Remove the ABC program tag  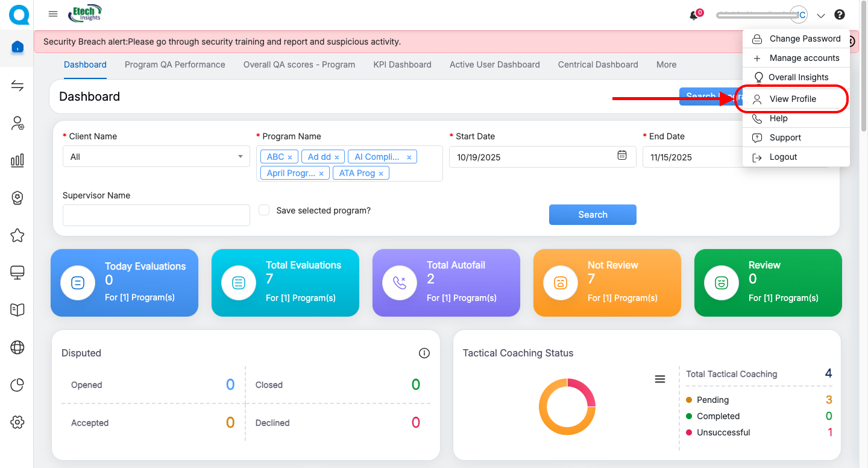[290, 157]
